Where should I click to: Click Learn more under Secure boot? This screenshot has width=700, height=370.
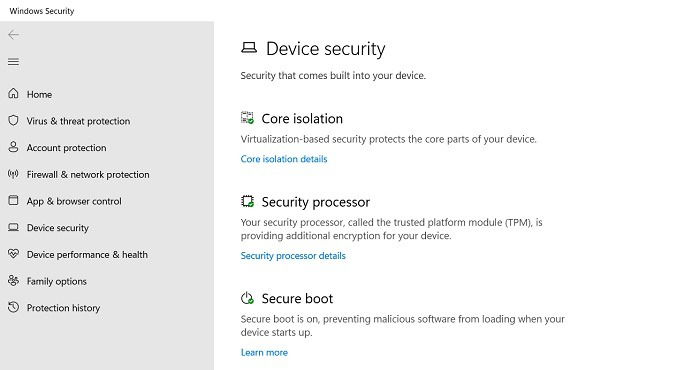click(x=264, y=353)
